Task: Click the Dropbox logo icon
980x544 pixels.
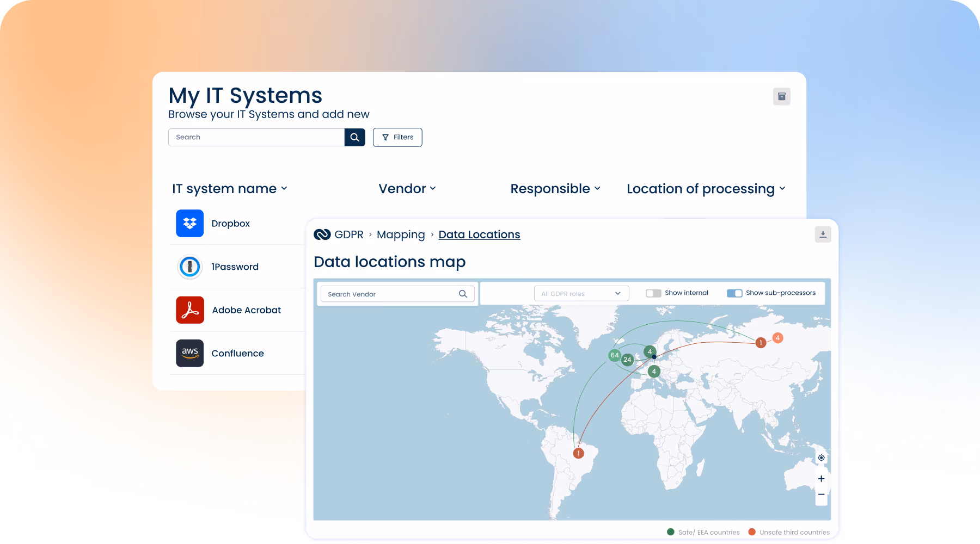Action: 190,223
